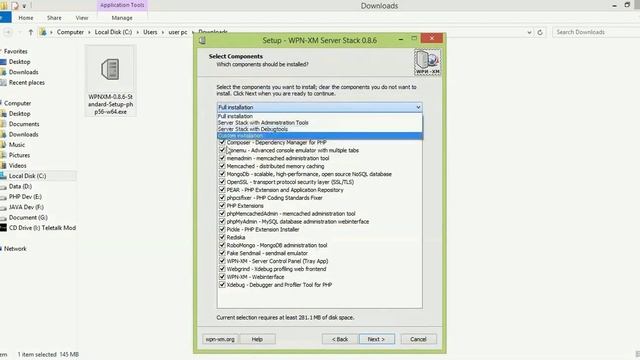The width and height of the screenshot is (640, 360).
Task: Open the Share ribbon tab
Action: pyautogui.click(x=54, y=18)
